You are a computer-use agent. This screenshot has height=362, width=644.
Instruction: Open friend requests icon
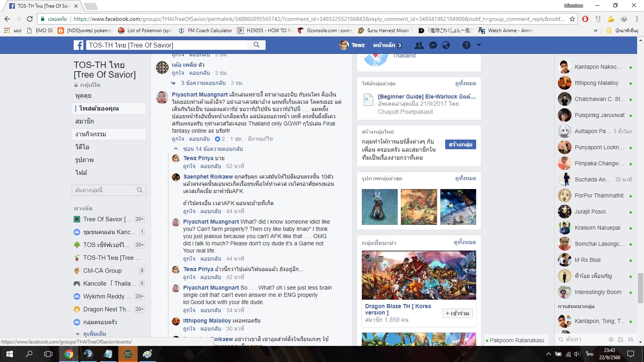click(419, 45)
